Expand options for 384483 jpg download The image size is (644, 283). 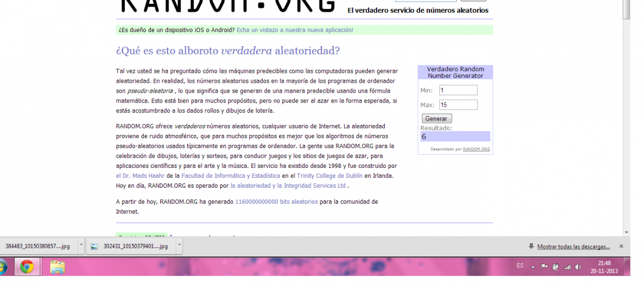[x=81, y=246]
